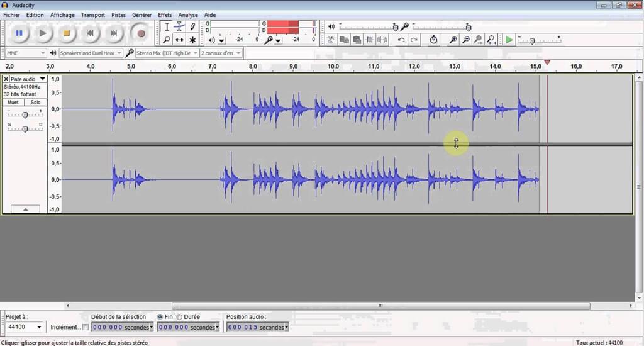Viewport: 644px width, 346px height.
Task: Adjust the track pan G/D slider
Action: (25, 129)
